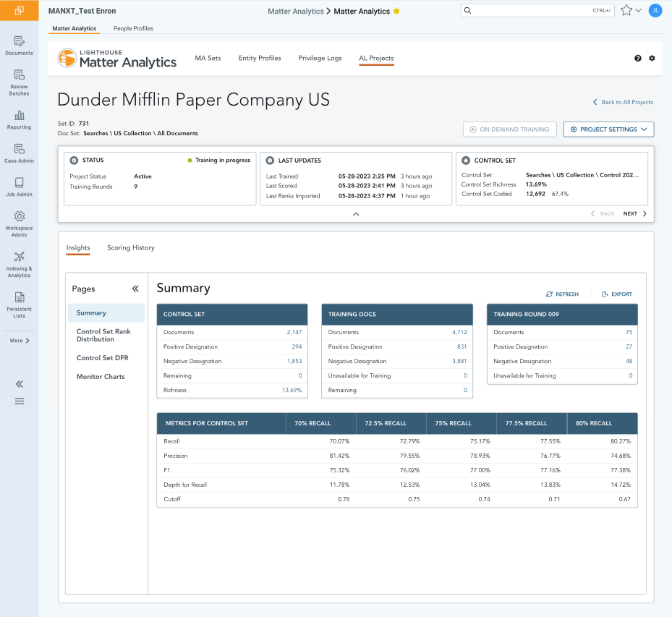Select the AL Projects tab
The height and width of the screenshot is (617, 672).
tap(376, 59)
